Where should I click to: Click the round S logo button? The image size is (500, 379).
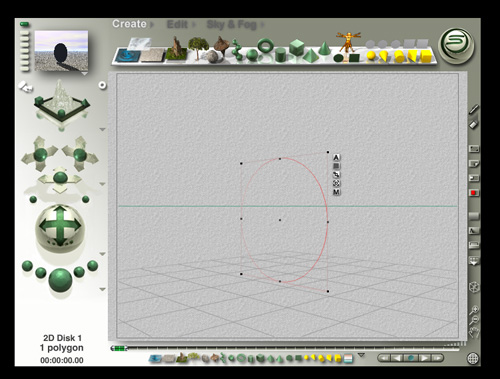pyautogui.click(x=456, y=46)
